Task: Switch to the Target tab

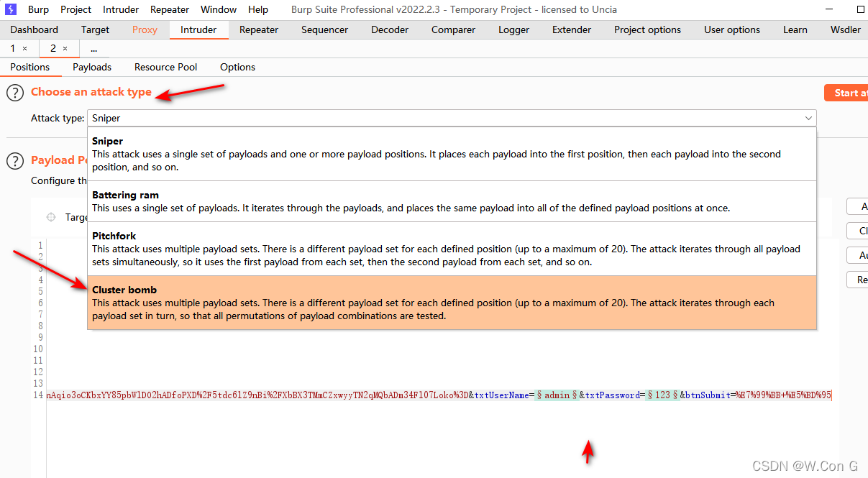Action: [x=95, y=29]
